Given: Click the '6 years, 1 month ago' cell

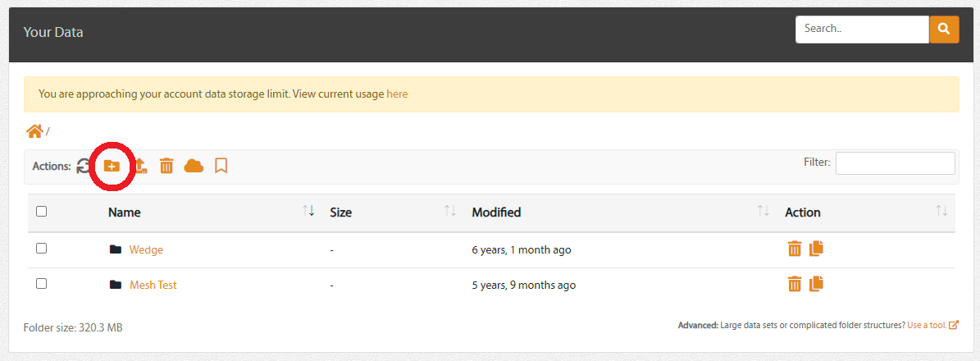Looking at the screenshot, I should tap(522, 249).
